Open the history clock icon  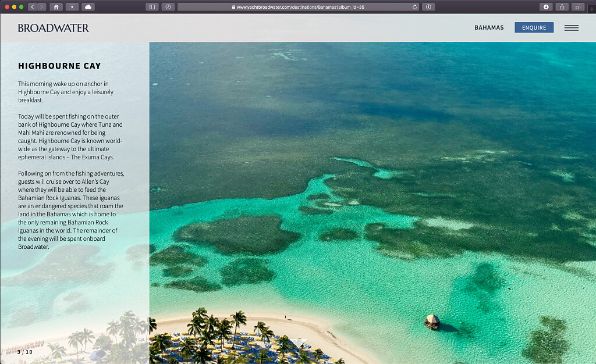pyautogui.click(x=168, y=7)
